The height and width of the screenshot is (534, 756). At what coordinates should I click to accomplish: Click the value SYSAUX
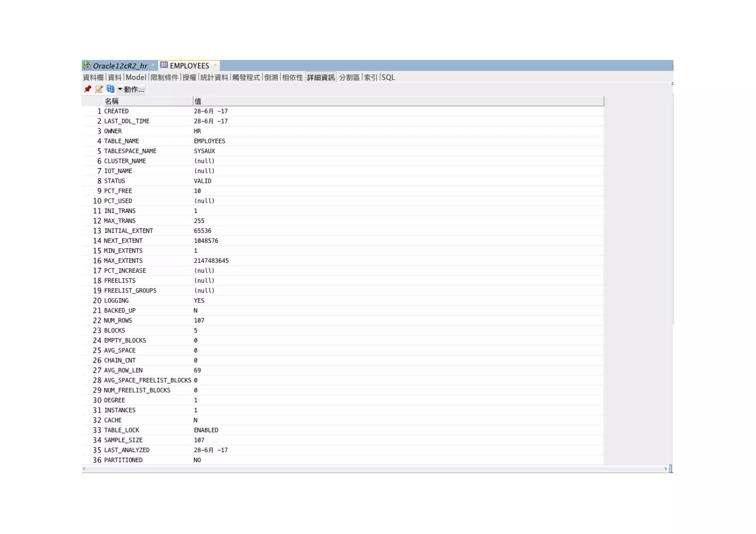click(x=205, y=151)
